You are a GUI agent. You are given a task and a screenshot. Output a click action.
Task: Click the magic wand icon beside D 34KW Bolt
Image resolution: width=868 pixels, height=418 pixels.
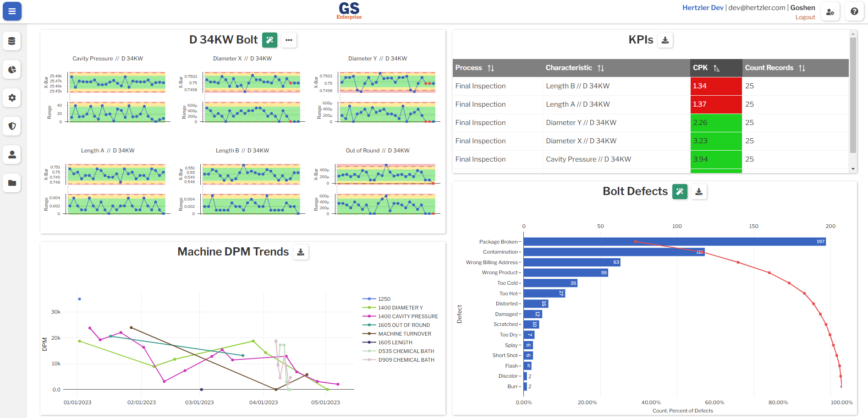coord(270,40)
